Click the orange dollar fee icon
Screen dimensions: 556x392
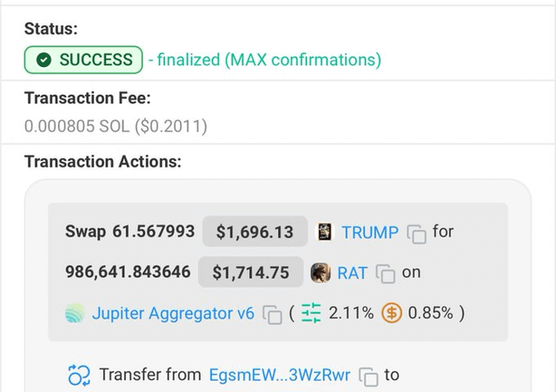click(x=392, y=313)
